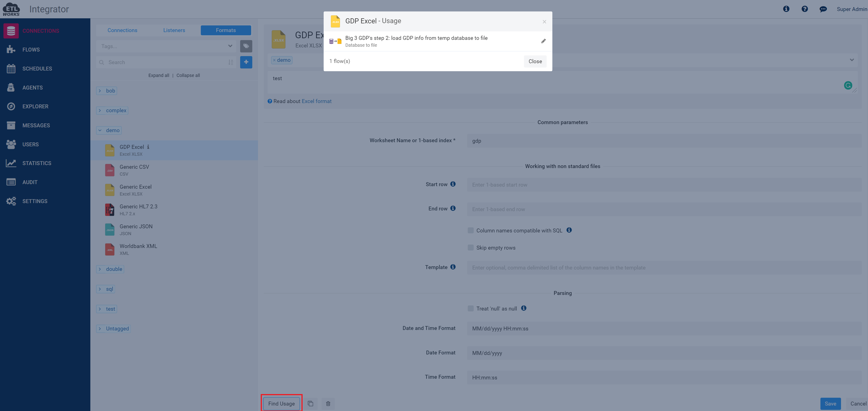Open the Big 3 GDP's step 2 flow
The image size is (868, 411).
click(416, 38)
